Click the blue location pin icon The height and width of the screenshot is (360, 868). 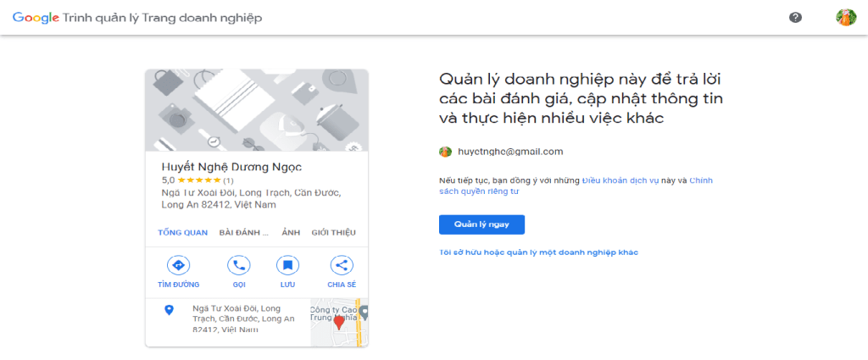pyautogui.click(x=169, y=311)
